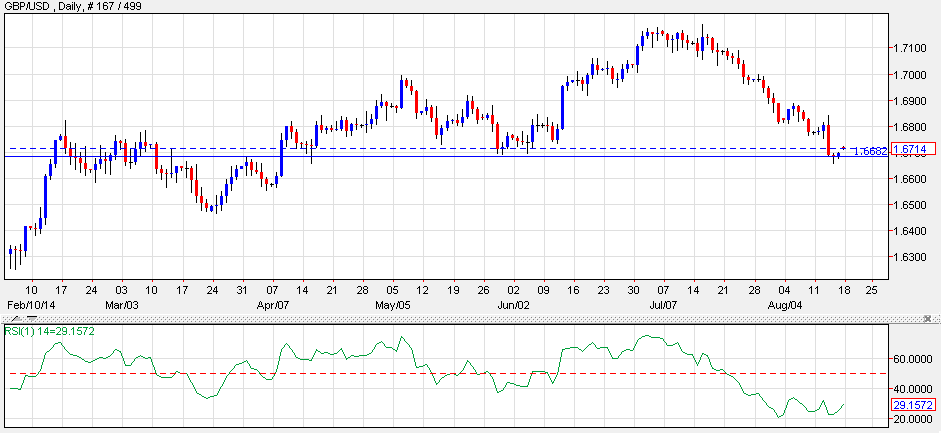Click the dashed blue horizontal price line
Screen dimensions: 941x433
(x=400, y=148)
